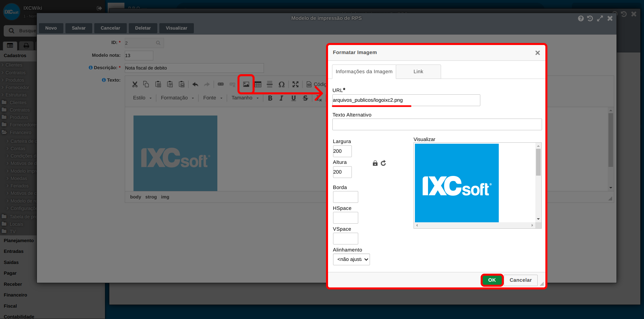Click the expand window arrows icon
The width and height of the screenshot is (644, 319).
point(600,18)
